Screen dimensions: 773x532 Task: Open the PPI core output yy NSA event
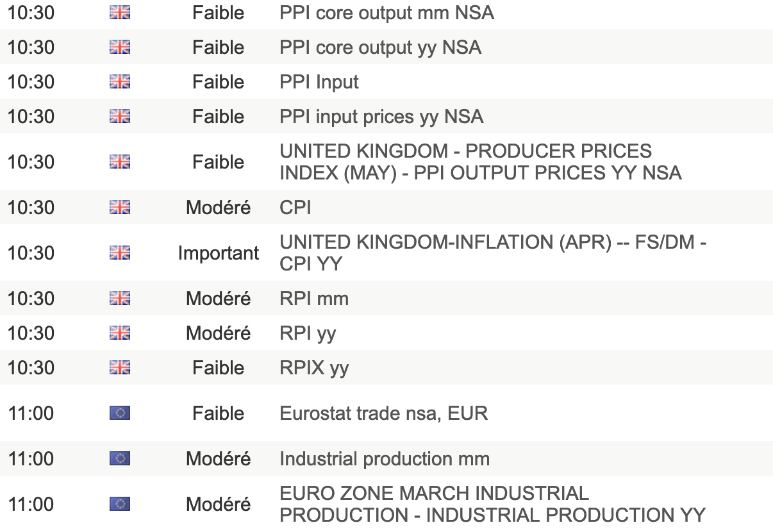pos(380,47)
